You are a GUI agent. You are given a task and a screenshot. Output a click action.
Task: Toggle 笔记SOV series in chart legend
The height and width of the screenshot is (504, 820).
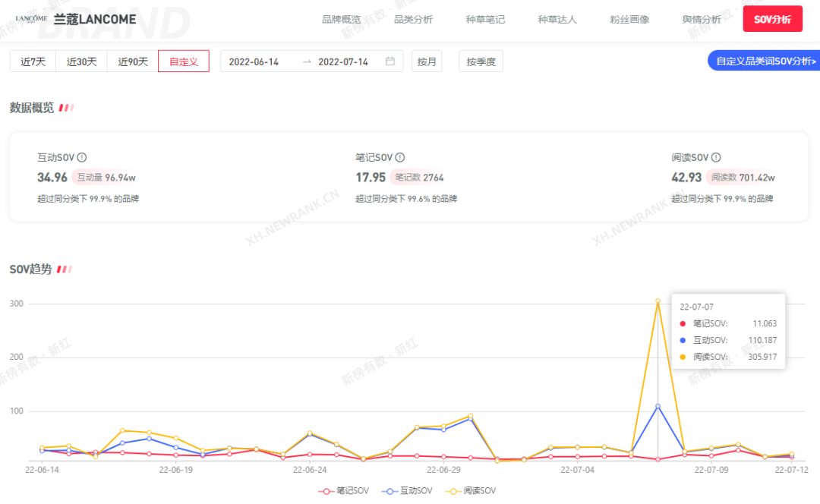point(347,491)
